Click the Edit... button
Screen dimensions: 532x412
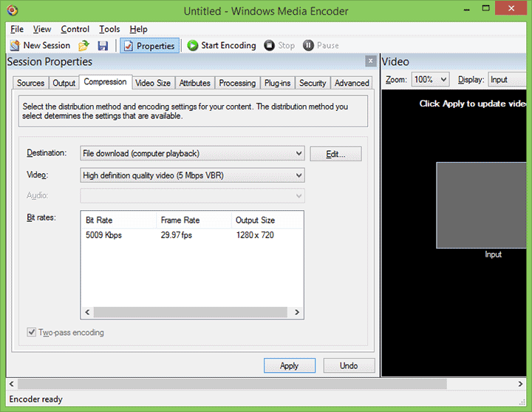tap(335, 154)
